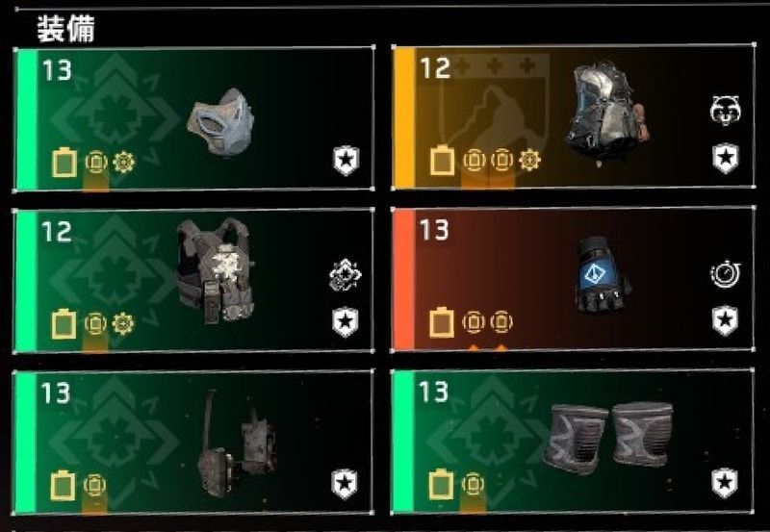The height and width of the screenshot is (532, 770).
Task: Select the level 13 gloves gear slot
Action: point(573,279)
